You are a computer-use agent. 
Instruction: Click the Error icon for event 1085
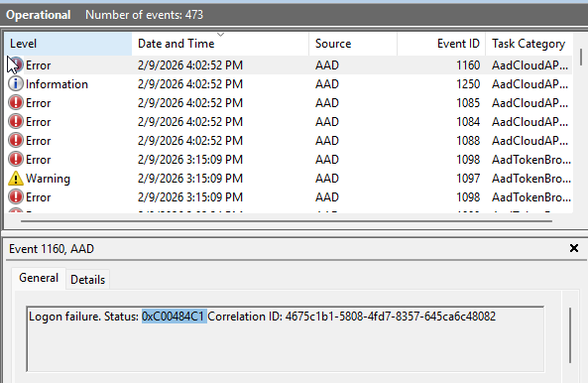[16, 102]
